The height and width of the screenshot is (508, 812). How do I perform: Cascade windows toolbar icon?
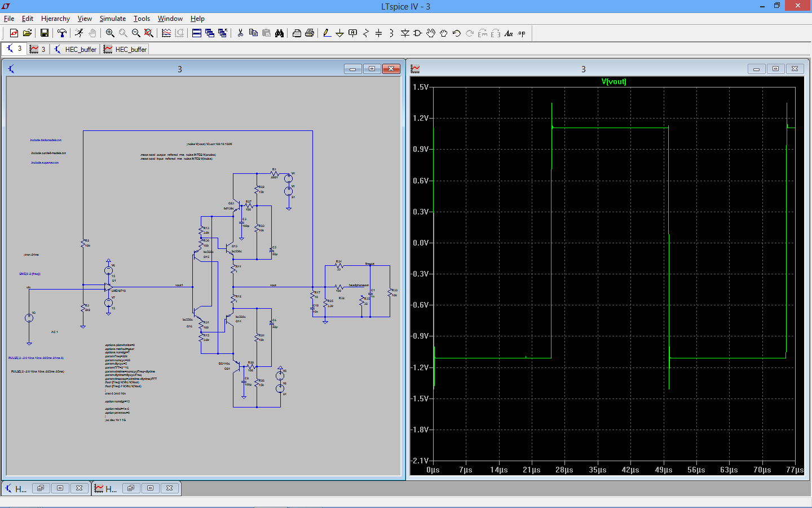210,33
